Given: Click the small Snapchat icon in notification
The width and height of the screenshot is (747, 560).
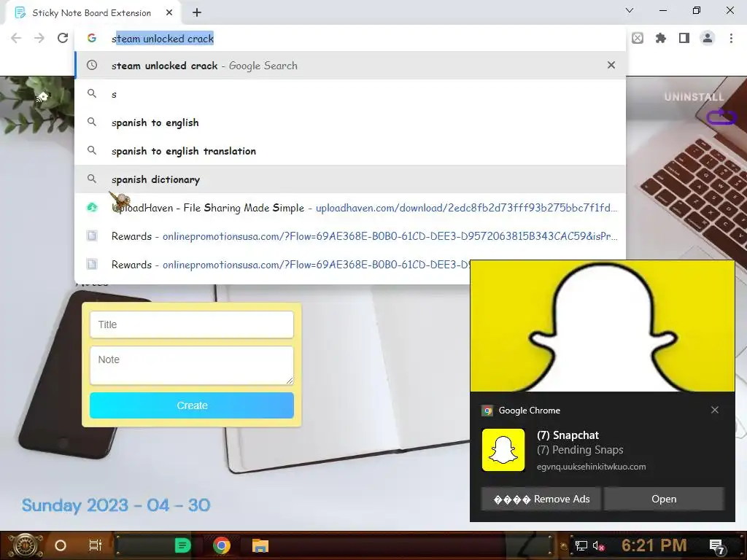Looking at the screenshot, I should 503,450.
